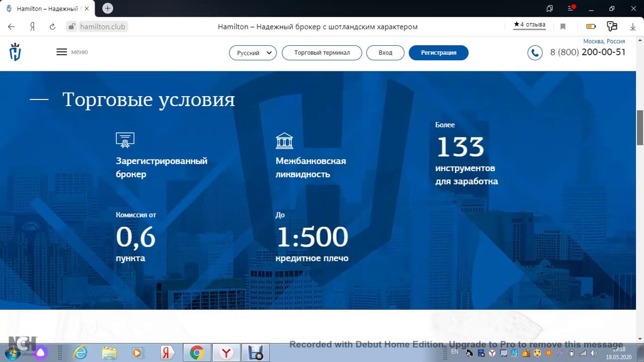This screenshot has width=644, height=362.
Task: Click the clock showing 18.05.2020
Action: (x=618, y=353)
